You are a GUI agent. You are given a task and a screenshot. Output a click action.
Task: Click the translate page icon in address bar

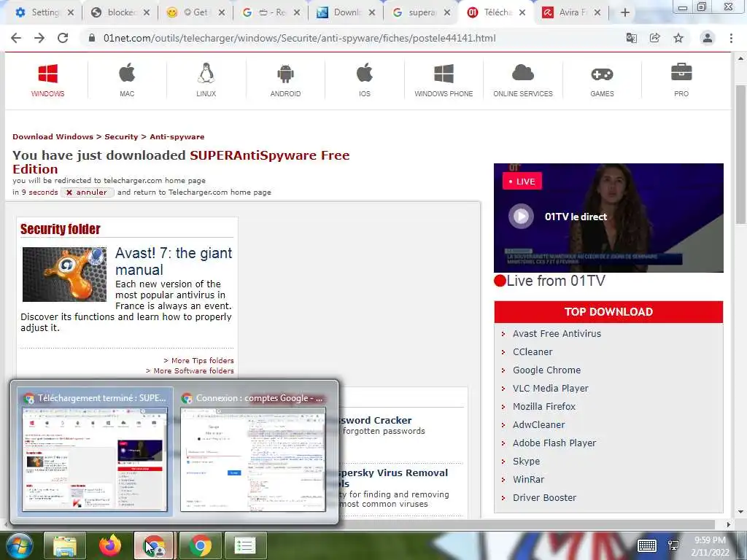[631, 38]
